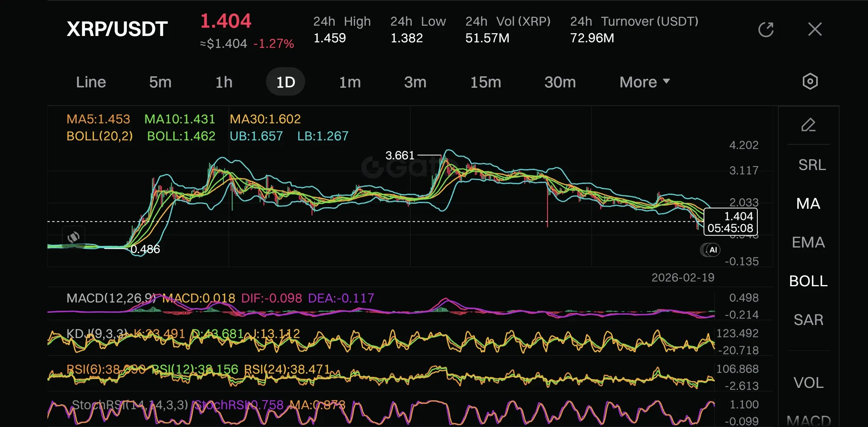Image resolution: width=868 pixels, height=427 pixels.
Task: Open chart settings hexagon icon
Action: point(810,81)
